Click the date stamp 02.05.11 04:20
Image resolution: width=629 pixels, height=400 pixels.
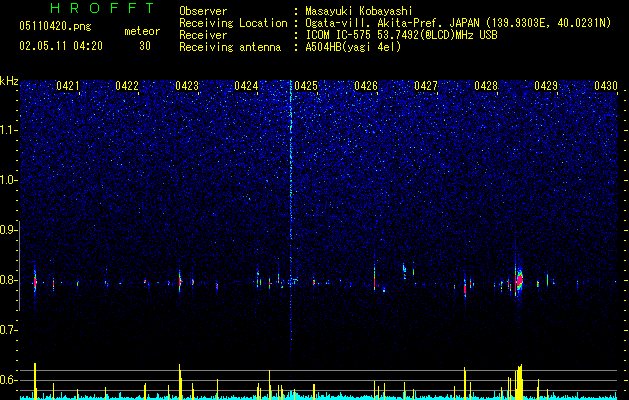click(x=61, y=46)
